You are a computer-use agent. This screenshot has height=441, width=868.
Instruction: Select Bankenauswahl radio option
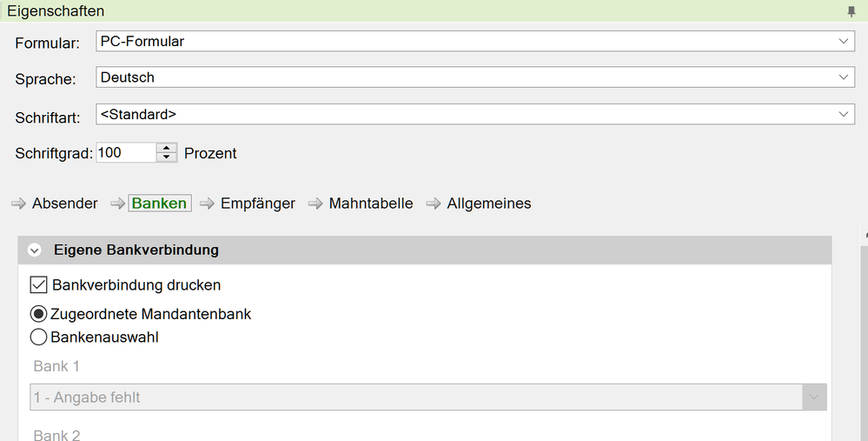click(38, 337)
